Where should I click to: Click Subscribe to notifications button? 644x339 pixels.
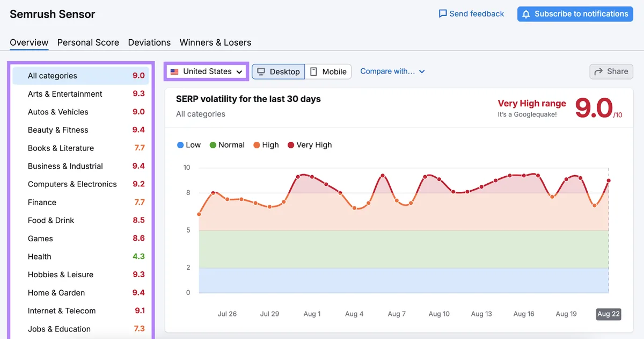575,14
